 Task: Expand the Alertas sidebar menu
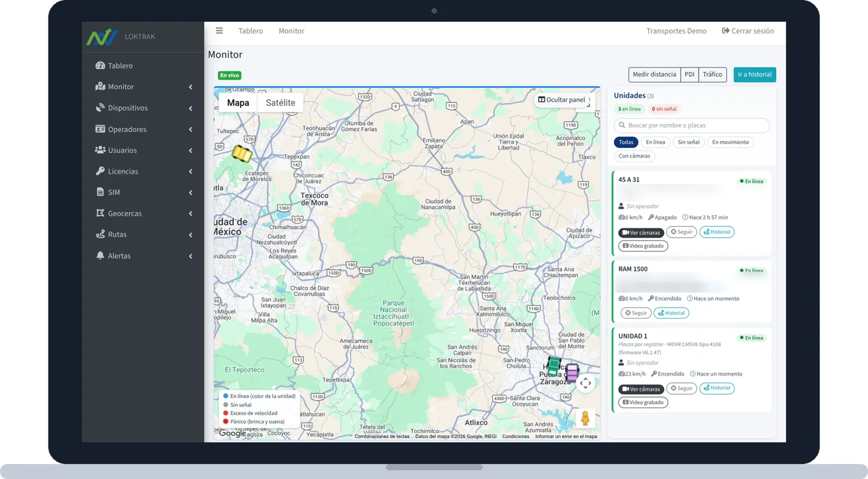(143, 256)
